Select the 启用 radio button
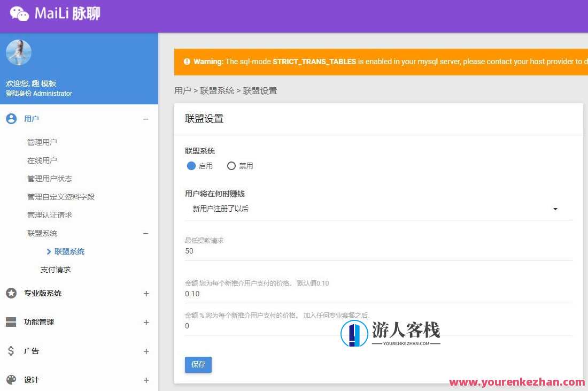Screen dimensions: 588x391 191,166
